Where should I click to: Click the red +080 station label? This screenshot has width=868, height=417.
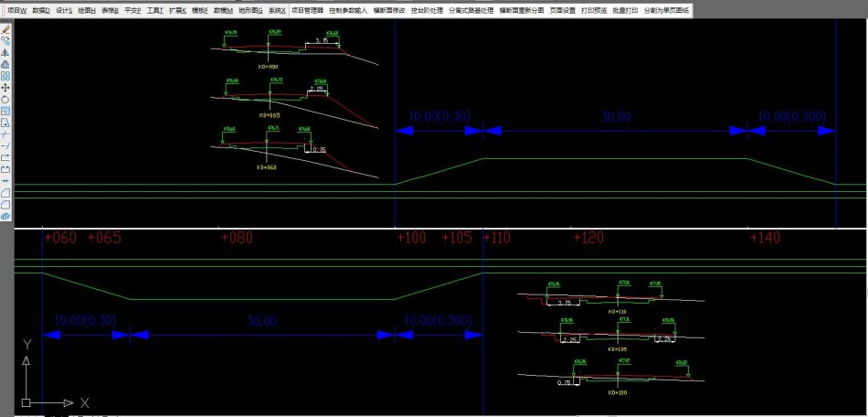click(x=237, y=238)
